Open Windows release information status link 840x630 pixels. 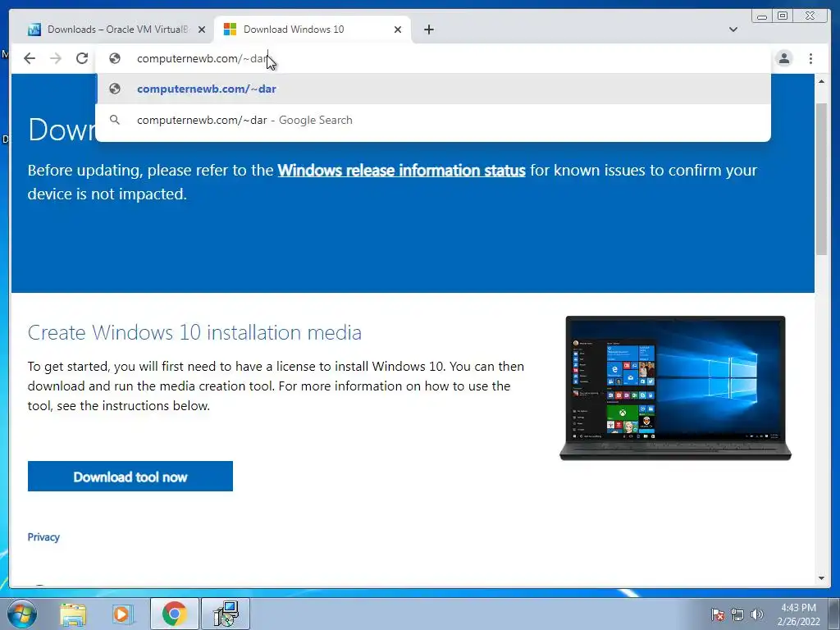click(401, 171)
